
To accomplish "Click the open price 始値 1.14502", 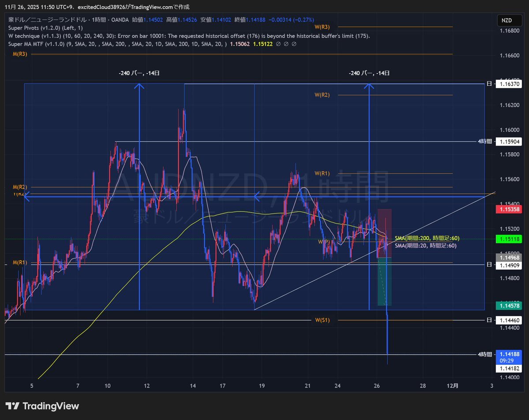I will click(x=147, y=19).
